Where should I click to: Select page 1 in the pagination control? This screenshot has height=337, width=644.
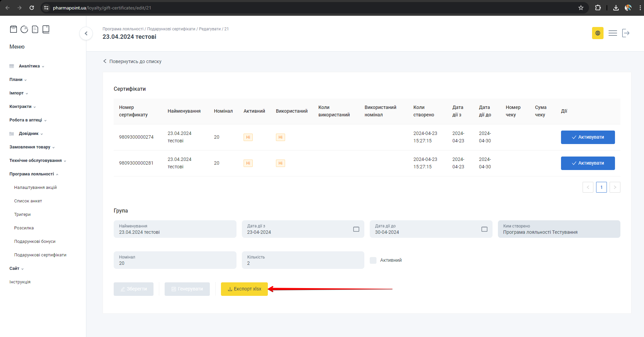coord(601,187)
